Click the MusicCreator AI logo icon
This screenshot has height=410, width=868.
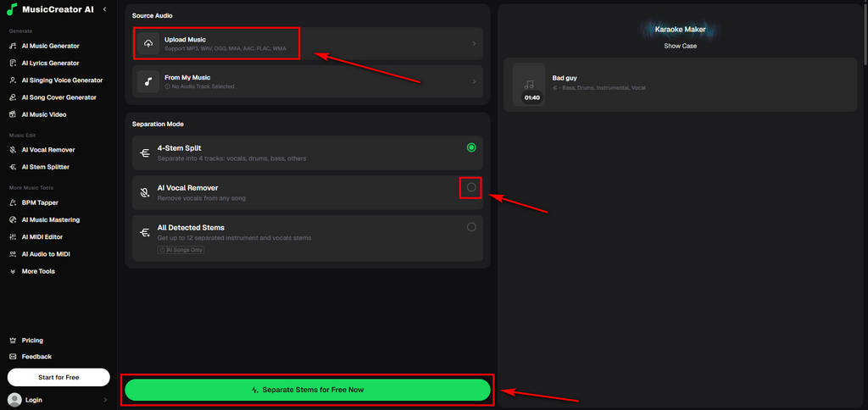tap(12, 9)
